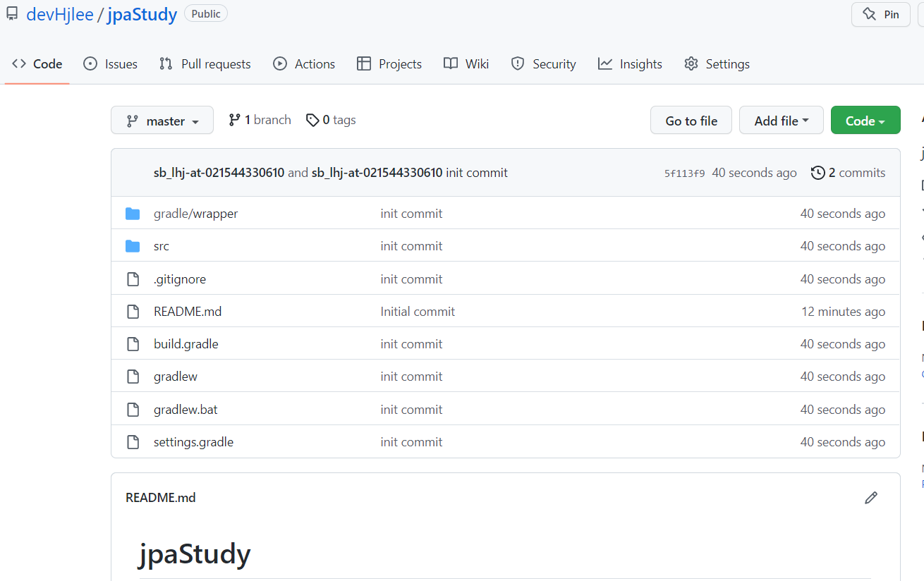The width and height of the screenshot is (924, 581).
Task: Open the Insights tab
Action: 630,64
